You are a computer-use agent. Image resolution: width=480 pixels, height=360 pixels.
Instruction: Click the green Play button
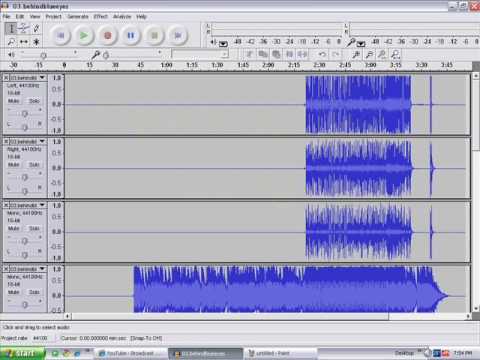(84, 35)
